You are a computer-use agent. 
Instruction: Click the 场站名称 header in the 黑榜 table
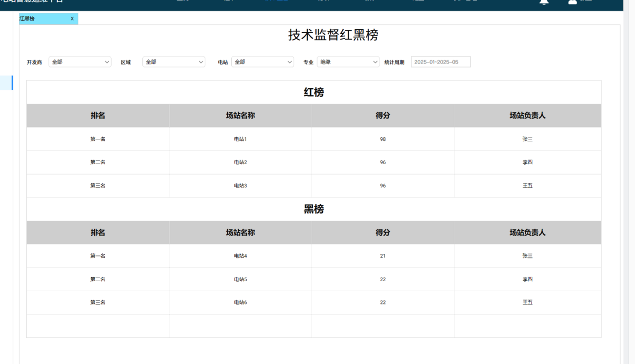241,233
